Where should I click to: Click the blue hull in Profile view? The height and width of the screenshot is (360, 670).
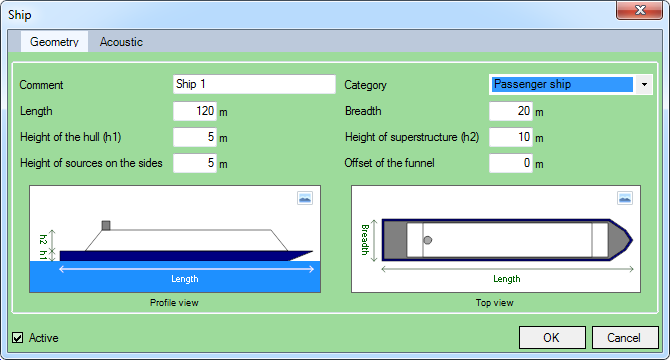(179, 256)
